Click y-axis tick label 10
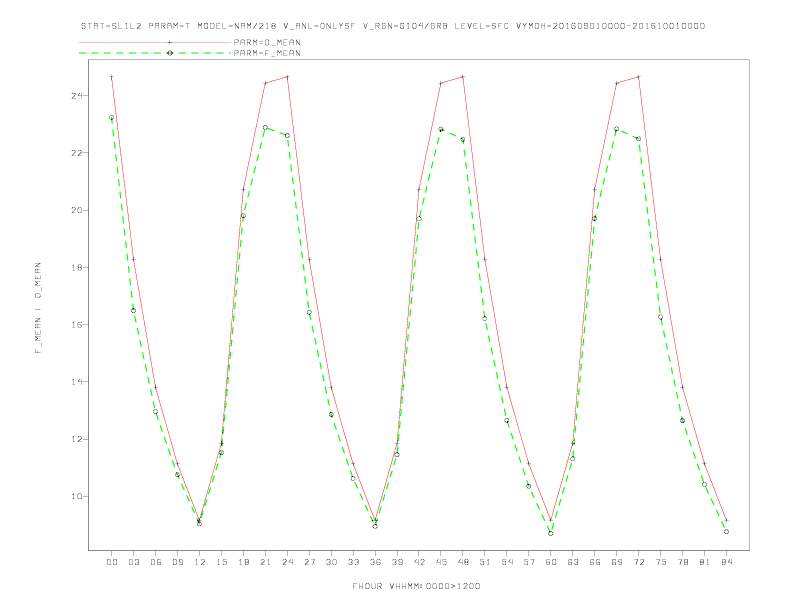This screenshot has width=792, height=612. click(x=77, y=496)
